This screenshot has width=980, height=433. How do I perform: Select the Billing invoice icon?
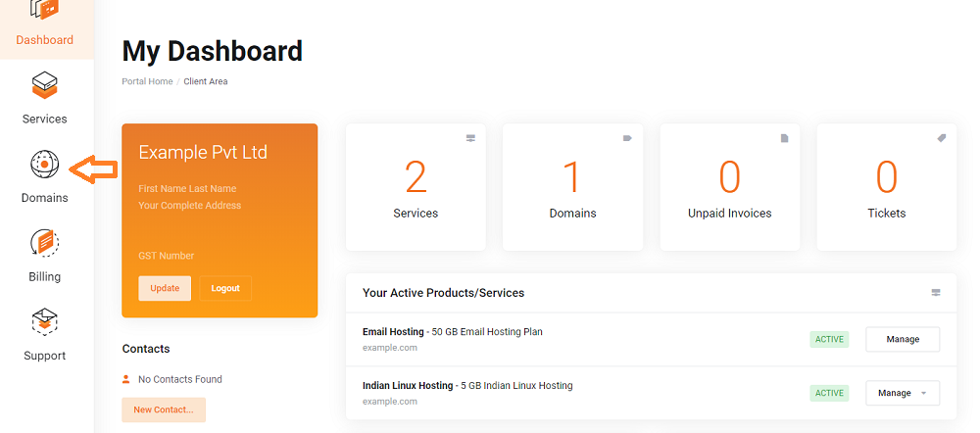click(45, 243)
